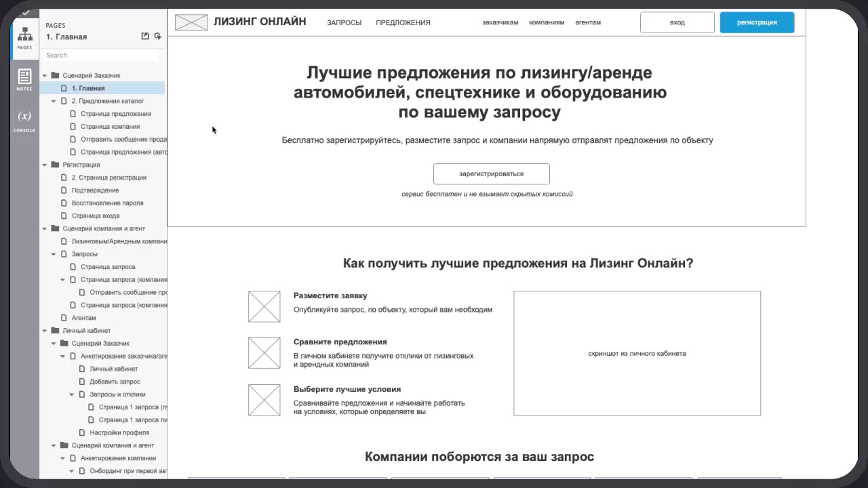
Task: Click the Разместите заявку heading
Action: 330,296
